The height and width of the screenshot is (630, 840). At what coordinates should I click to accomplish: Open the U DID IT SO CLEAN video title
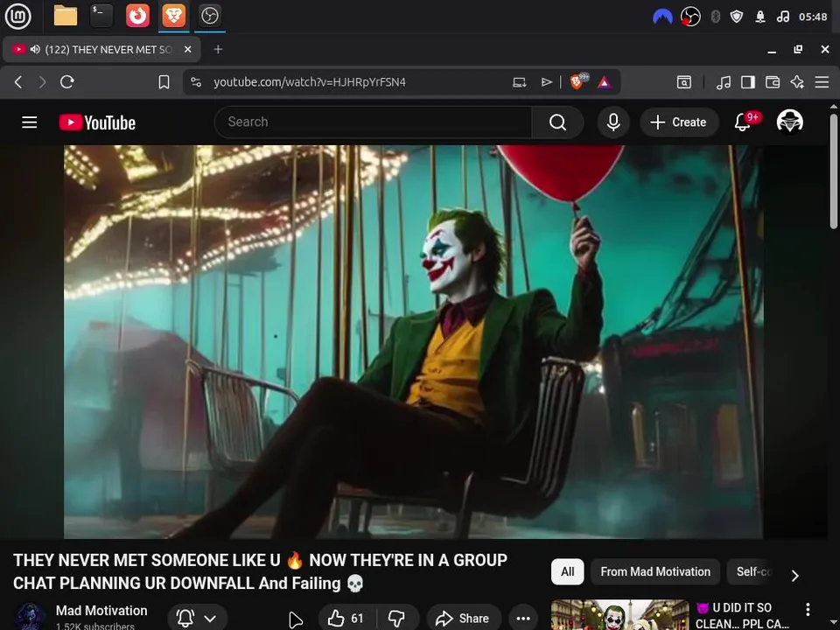[742, 615]
